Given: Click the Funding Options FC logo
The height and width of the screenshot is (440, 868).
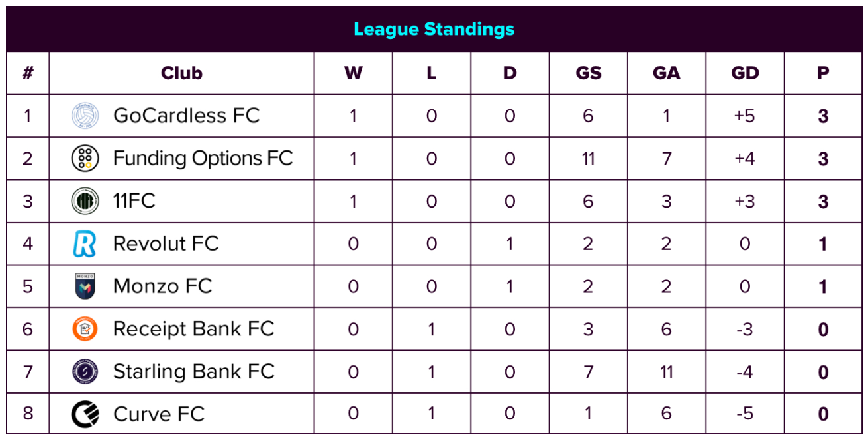Looking at the screenshot, I should [x=85, y=159].
